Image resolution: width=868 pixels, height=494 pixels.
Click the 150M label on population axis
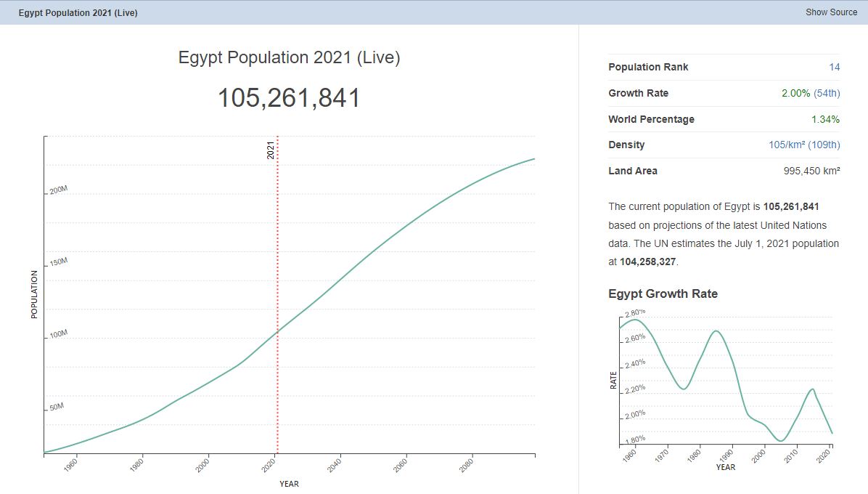(58, 262)
